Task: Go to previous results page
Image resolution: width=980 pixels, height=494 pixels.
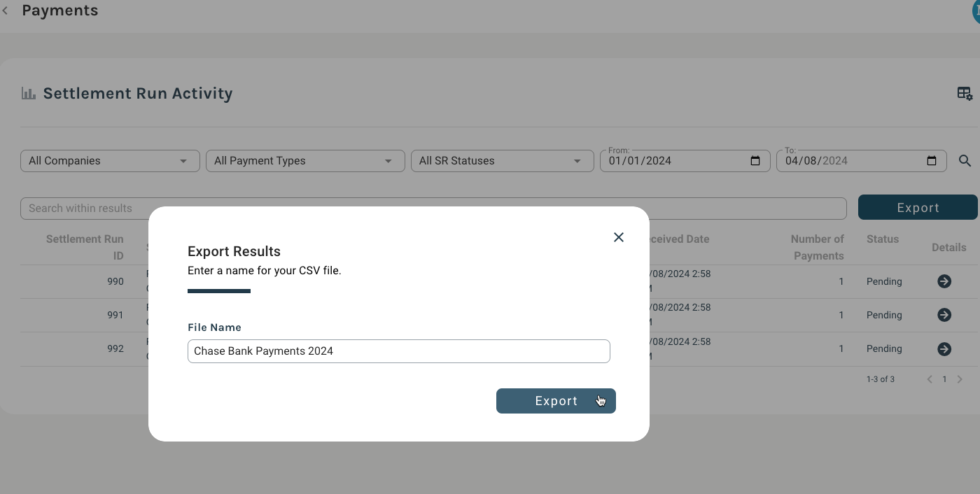Action: tap(930, 379)
